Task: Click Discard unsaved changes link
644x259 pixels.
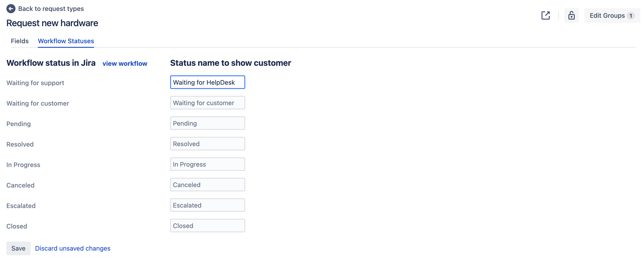Action: [x=72, y=248]
